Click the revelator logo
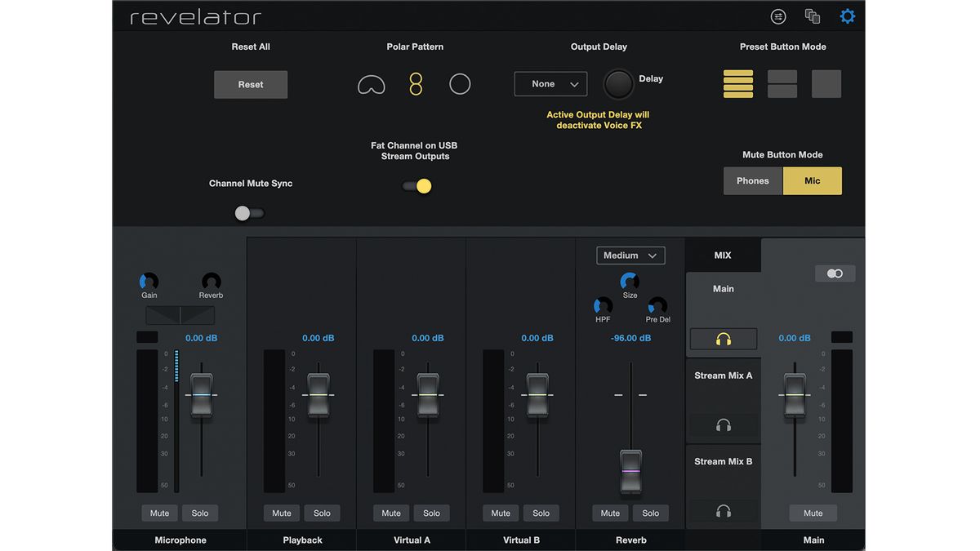980x551 pixels. point(196,17)
